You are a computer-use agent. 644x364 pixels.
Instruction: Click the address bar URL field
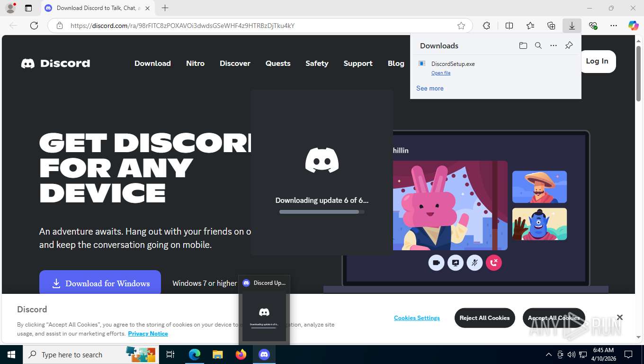click(259, 26)
